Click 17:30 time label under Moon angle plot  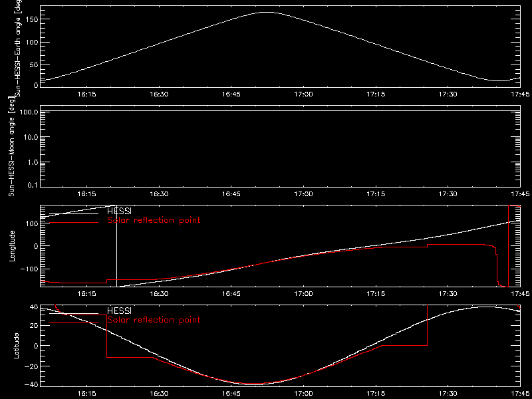coord(448,194)
